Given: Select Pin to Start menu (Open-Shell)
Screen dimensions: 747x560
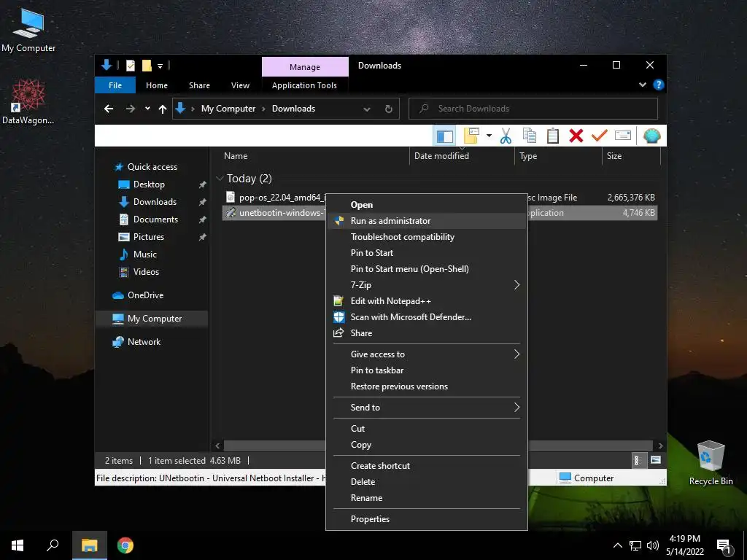Looking at the screenshot, I should 426,269.
